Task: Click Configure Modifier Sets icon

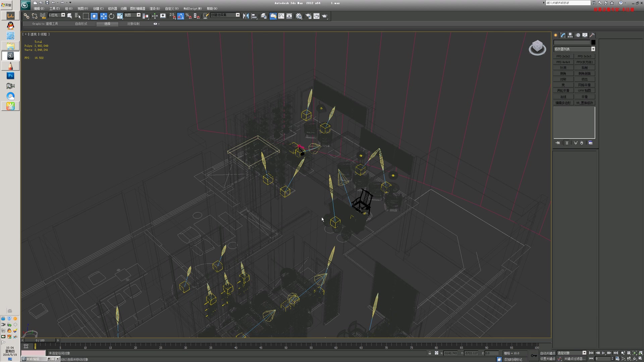Action: tap(591, 143)
